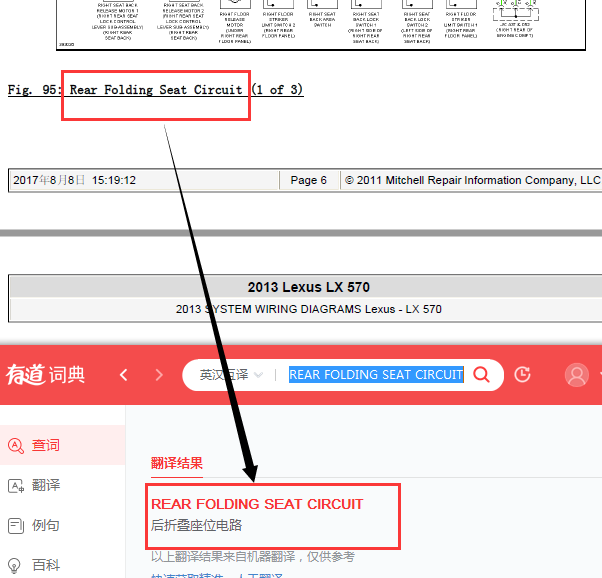Screen dimensions: 602x578
Task: Click the Youdao back navigation arrow
Action: 123,374
